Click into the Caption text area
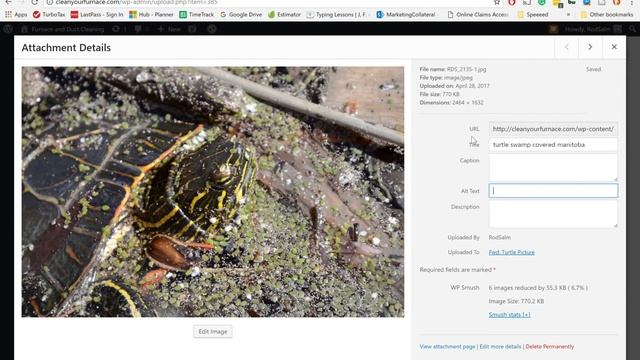The image size is (640, 360). point(553,167)
